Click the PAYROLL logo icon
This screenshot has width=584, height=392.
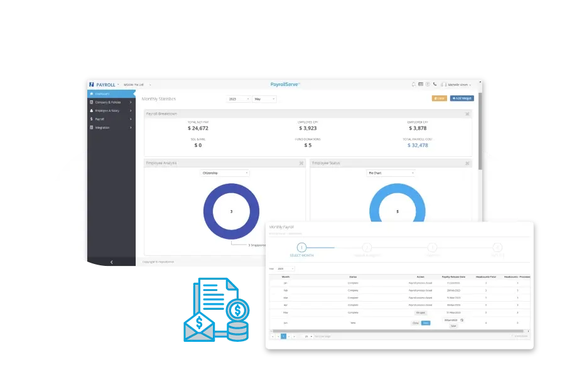point(92,85)
